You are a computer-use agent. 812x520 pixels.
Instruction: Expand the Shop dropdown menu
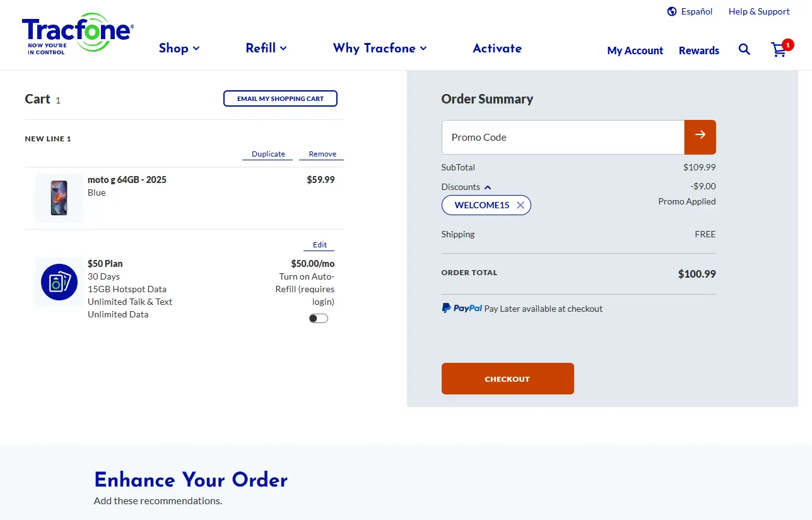tap(179, 48)
